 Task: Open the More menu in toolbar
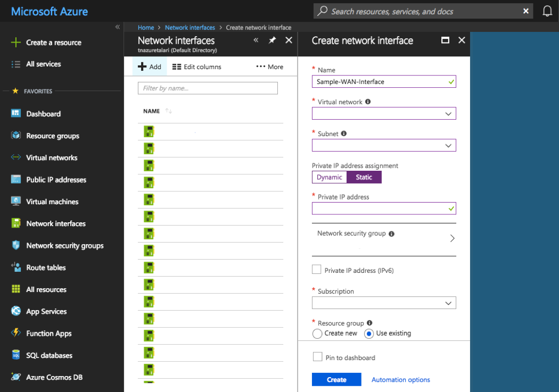point(269,67)
